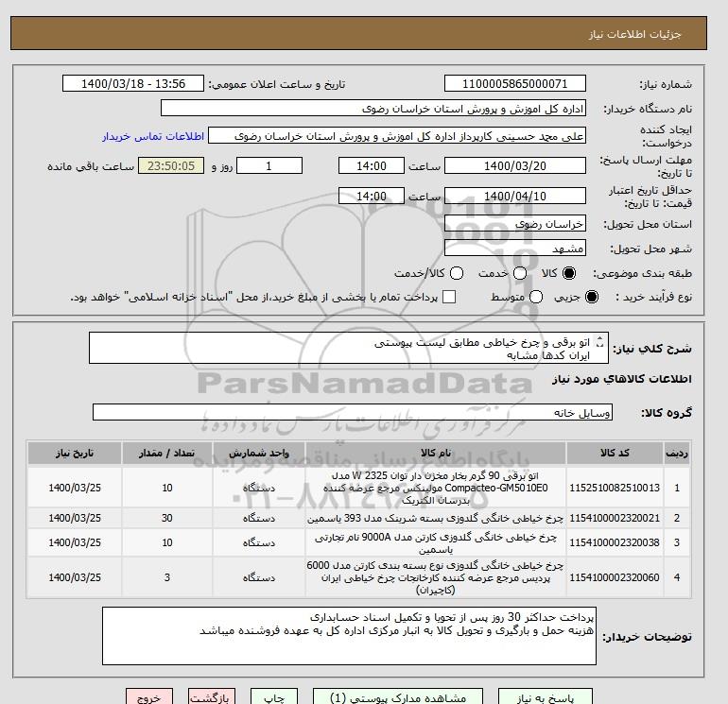Image resolution: width=728 pixels, height=704 pixels.
Task: Click the description box scroll arrows
Action: pyautogui.click(x=599, y=342)
